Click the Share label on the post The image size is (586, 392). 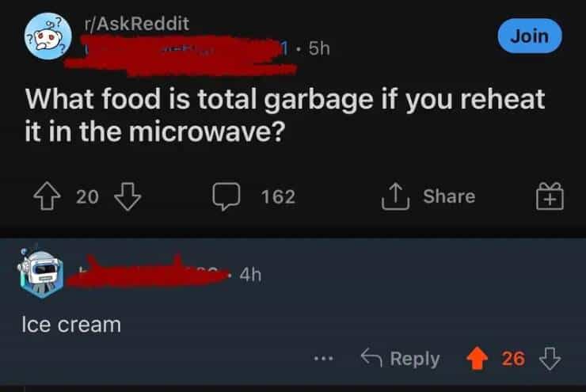tap(449, 196)
